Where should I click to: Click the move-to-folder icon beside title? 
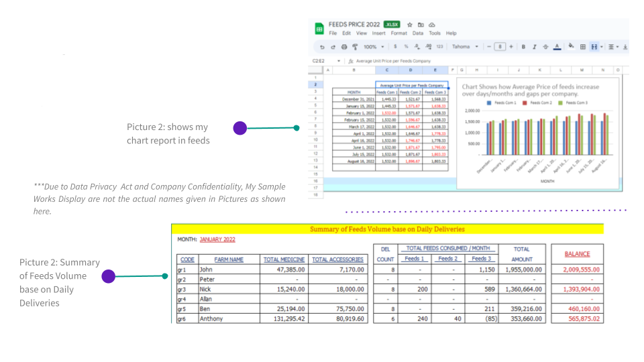(x=421, y=25)
